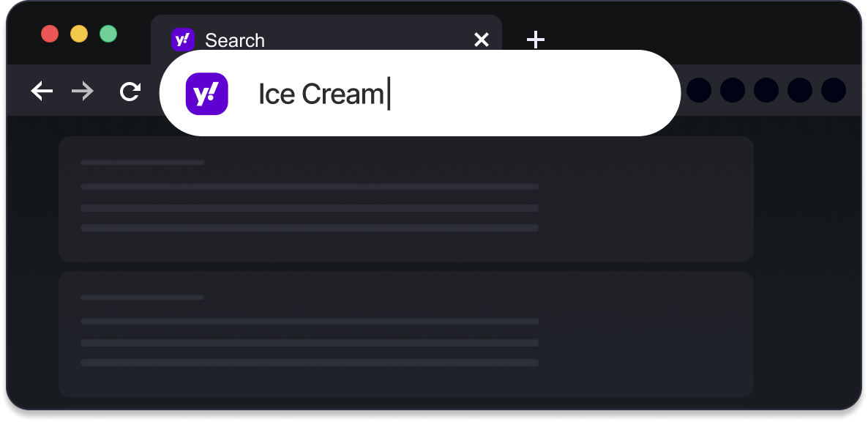The height and width of the screenshot is (422, 868).
Task: Open the first toolbar extension circle
Action: [x=699, y=90]
